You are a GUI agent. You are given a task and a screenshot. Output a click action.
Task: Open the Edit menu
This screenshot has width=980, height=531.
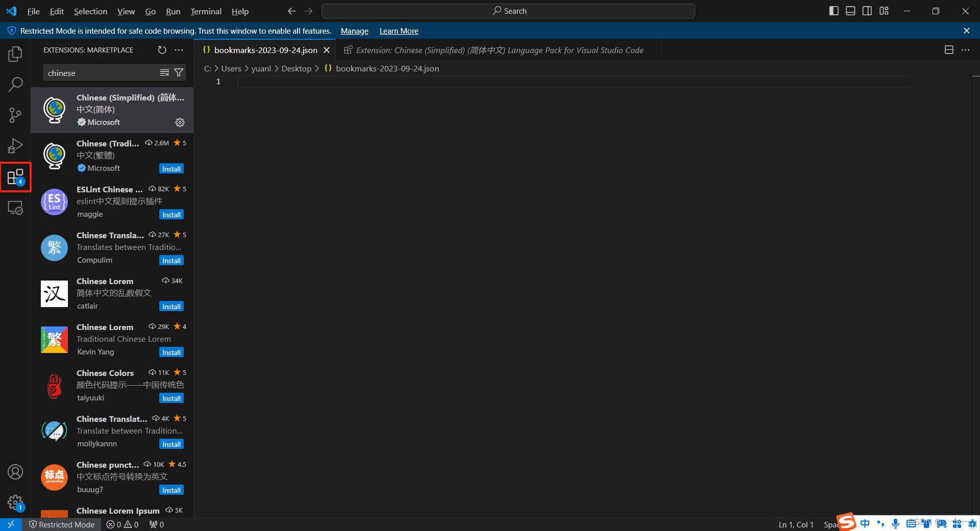57,11
